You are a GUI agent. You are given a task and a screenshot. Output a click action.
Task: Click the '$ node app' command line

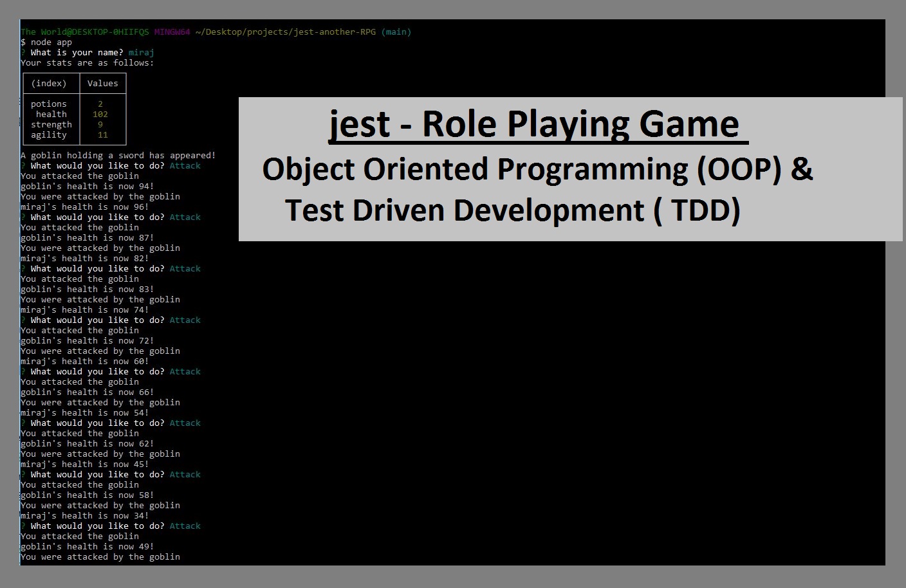[46, 42]
